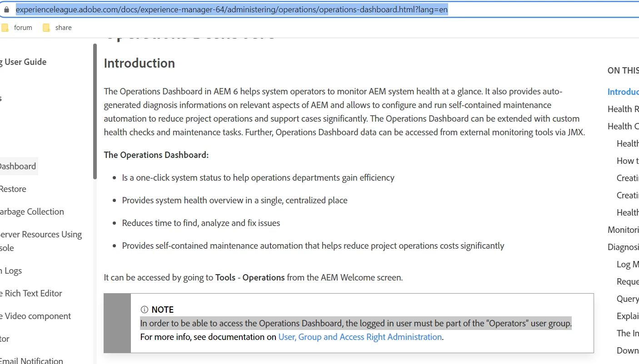Open Restore page in left sidebar
The width and height of the screenshot is (639, 364).
(x=13, y=189)
